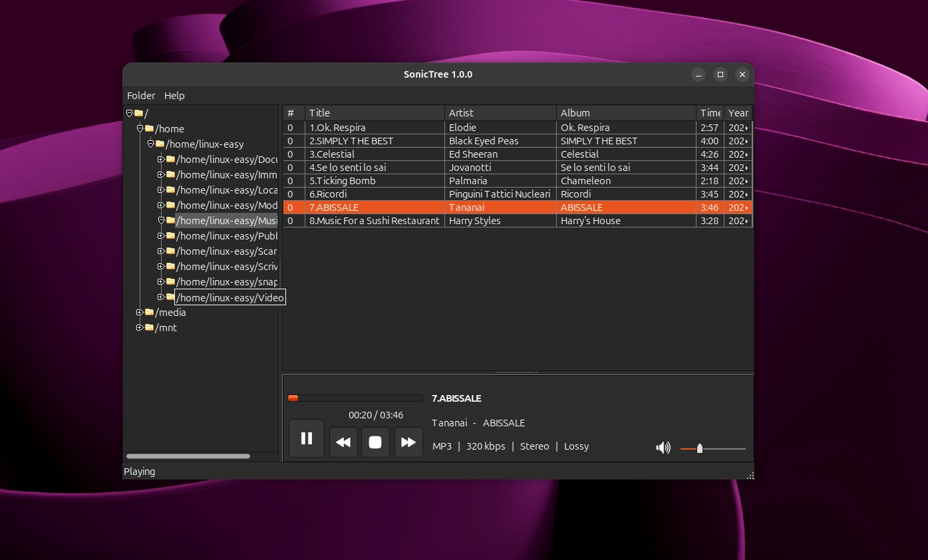Click the folder icon for /home/linux-easy/Scar
The height and width of the screenshot is (560, 928).
pos(170,251)
